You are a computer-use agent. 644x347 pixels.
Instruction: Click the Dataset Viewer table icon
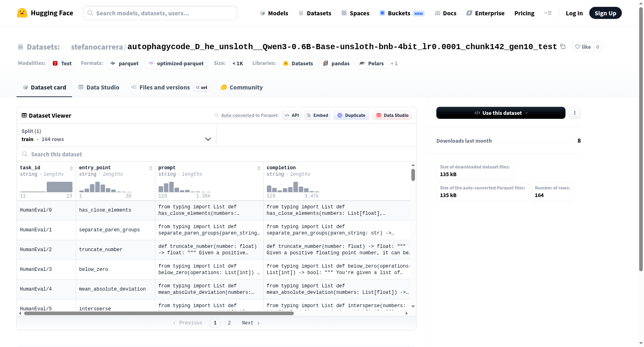(x=24, y=115)
